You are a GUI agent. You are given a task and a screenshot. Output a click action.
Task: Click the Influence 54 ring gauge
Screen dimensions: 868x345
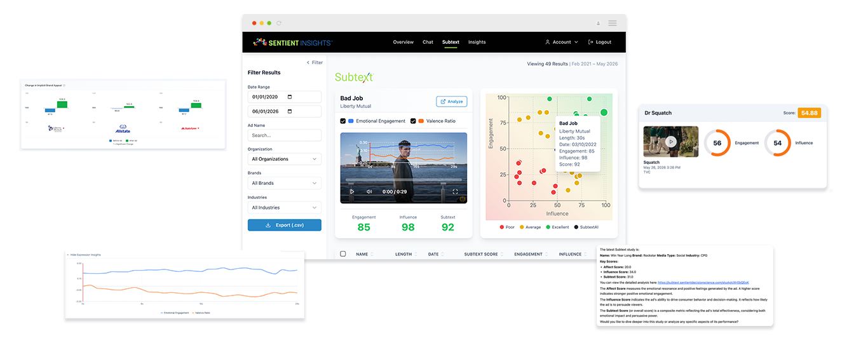[x=777, y=143]
